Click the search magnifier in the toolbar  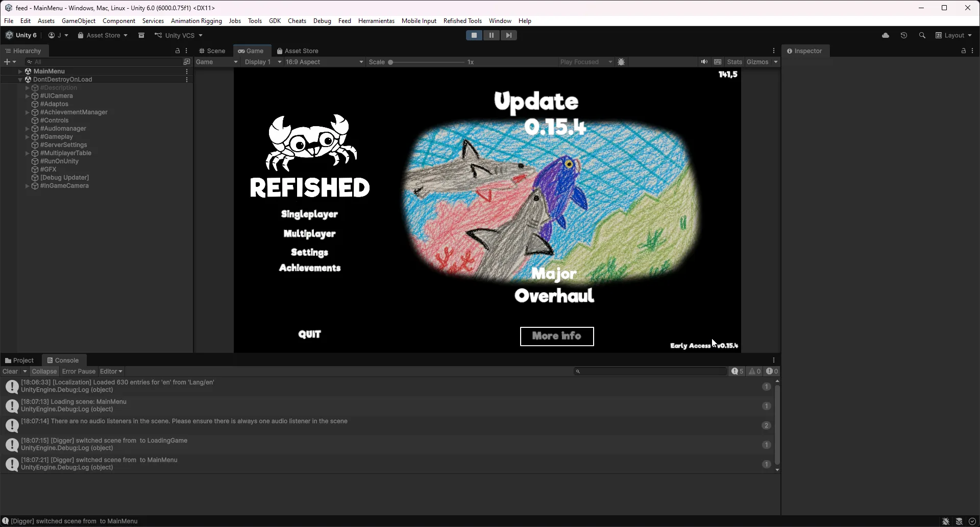point(922,35)
